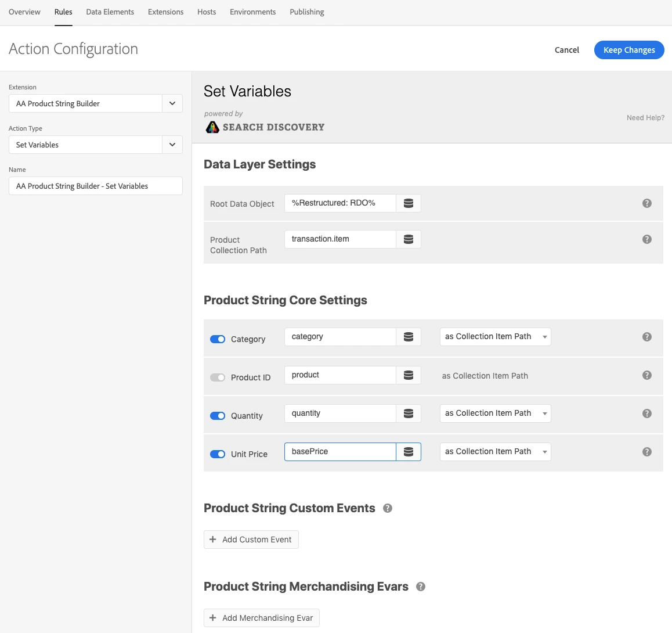Click data element icon next to Quantity field
The height and width of the screenshot is (633, 672).
(409, 413)
